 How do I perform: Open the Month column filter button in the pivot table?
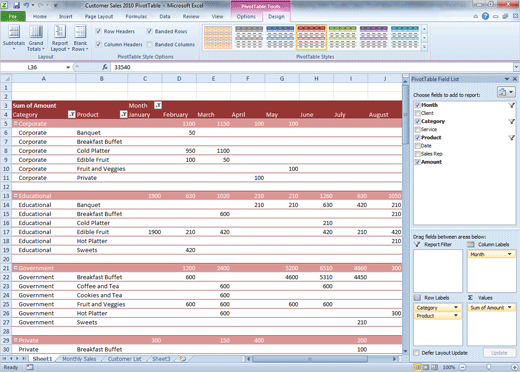point(158,105)
